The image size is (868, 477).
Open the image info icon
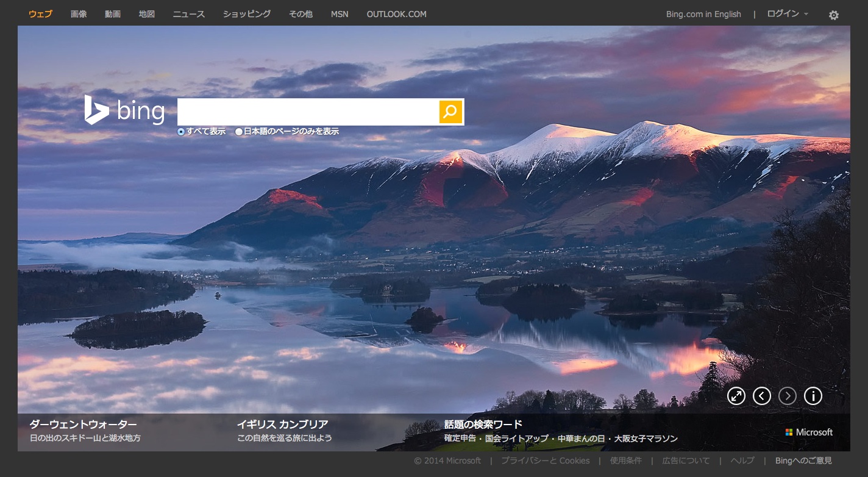(x=813, y=396)
